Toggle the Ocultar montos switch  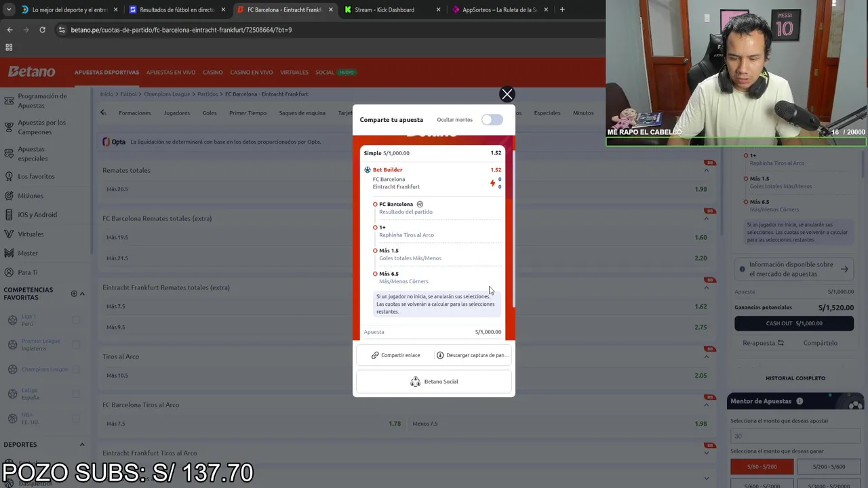[492, 120]
